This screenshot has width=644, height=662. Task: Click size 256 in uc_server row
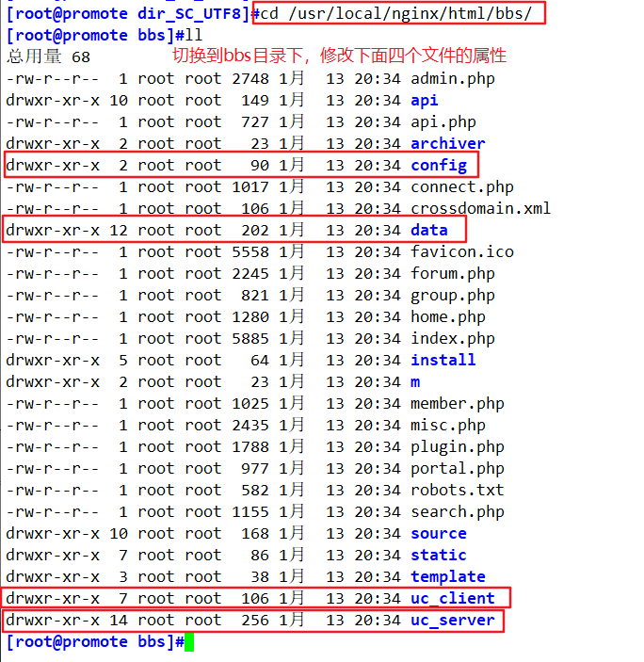click(255, 621)
